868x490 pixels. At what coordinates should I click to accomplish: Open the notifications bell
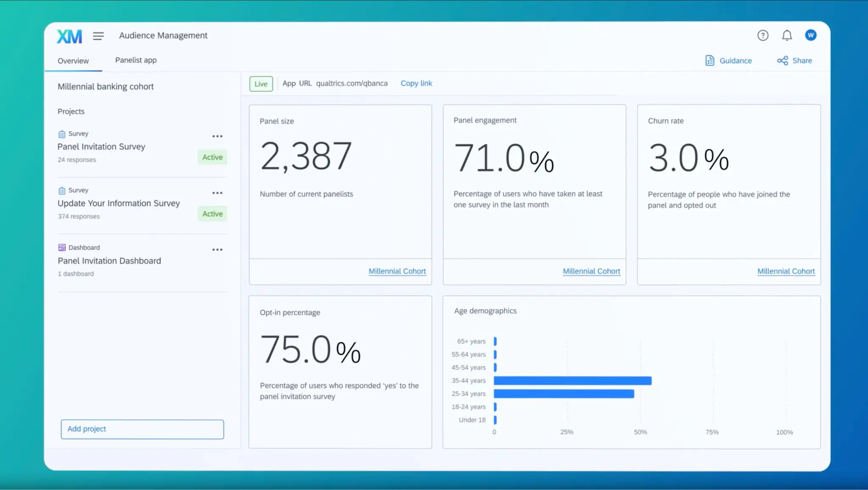tap(787, 36)
